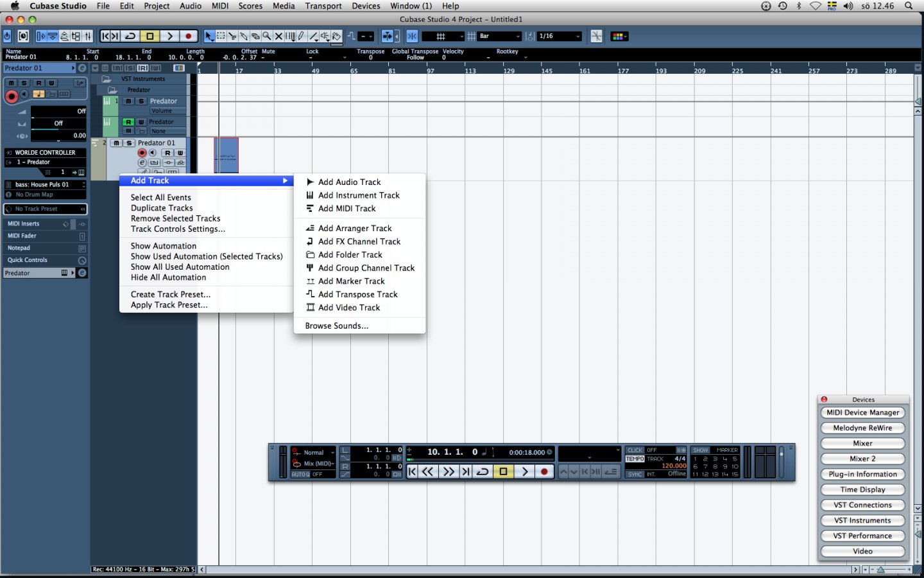Click VST Instruments button in Devices panel
Screen dimensions: 924x578
pos(862,521)
